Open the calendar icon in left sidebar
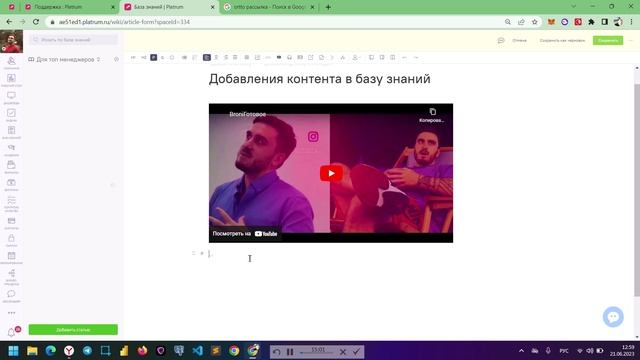The image size is (640, 360). [11, 256]
